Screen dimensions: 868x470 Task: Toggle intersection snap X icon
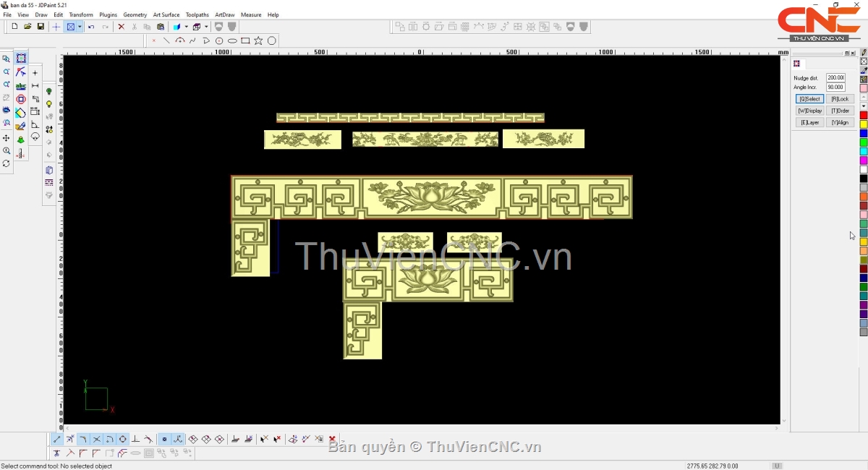[x=97, y=439]
